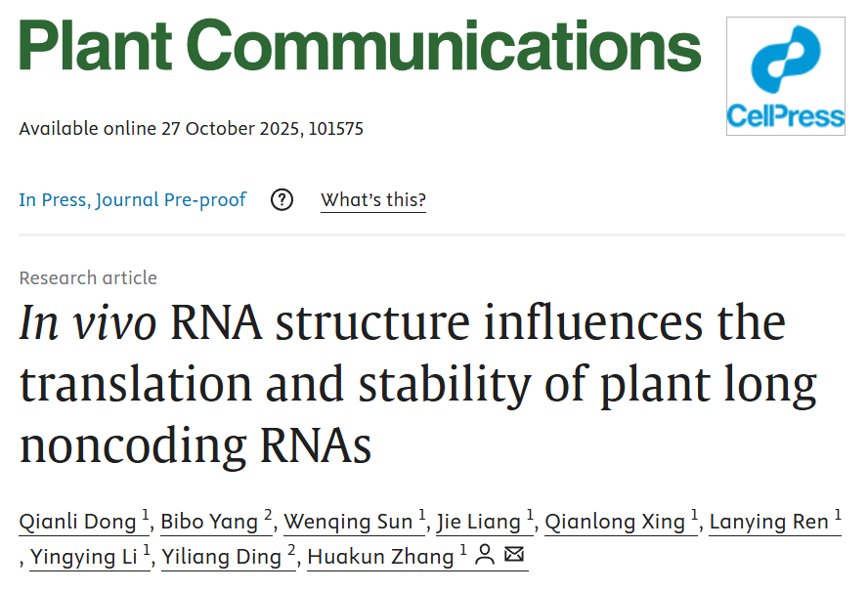Open the "What's this?" link
868x591 pixels.
coord(373,200)
